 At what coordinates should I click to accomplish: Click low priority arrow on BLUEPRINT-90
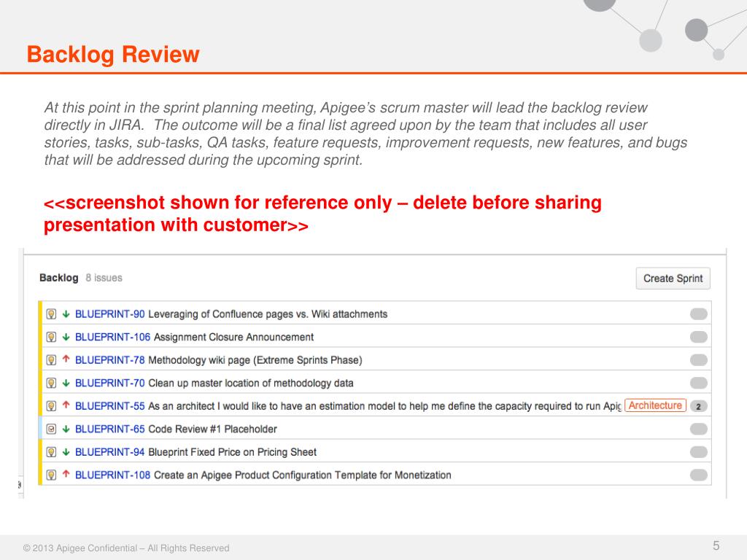click(66, 314)
